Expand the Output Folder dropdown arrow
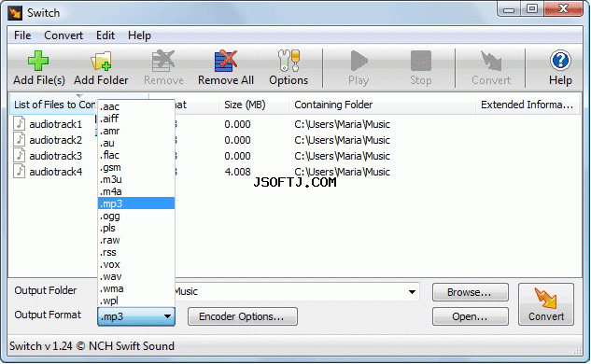591x364 pixels. (x=412, y=291)
